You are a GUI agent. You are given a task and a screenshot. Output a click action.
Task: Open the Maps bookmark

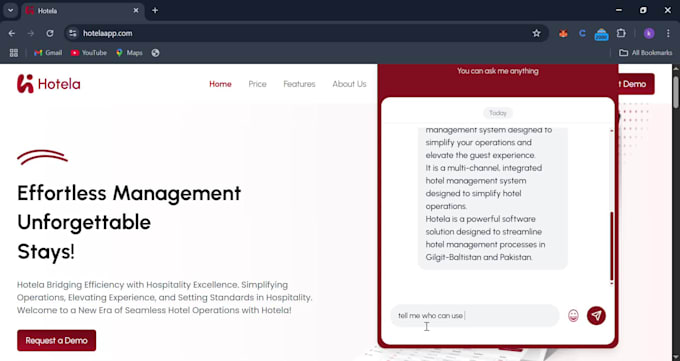coord(129,53)
